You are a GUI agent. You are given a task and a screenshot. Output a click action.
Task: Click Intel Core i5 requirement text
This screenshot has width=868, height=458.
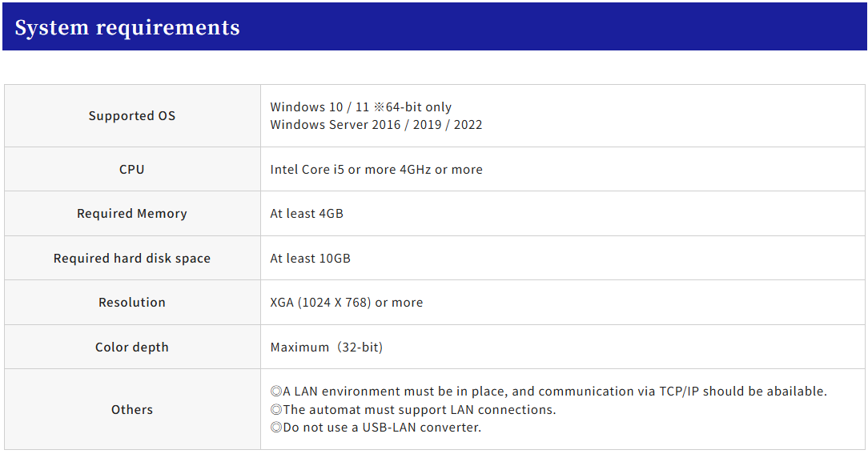click(376, 169)
